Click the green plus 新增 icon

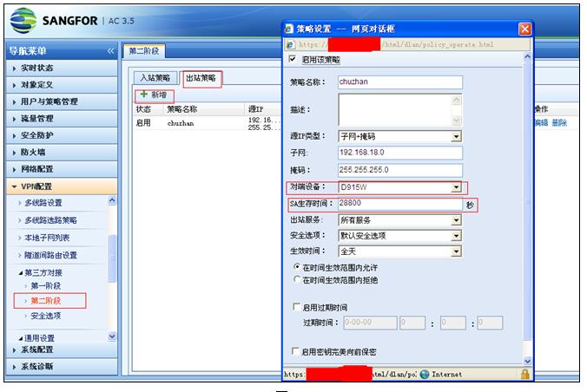coord(143,95)
